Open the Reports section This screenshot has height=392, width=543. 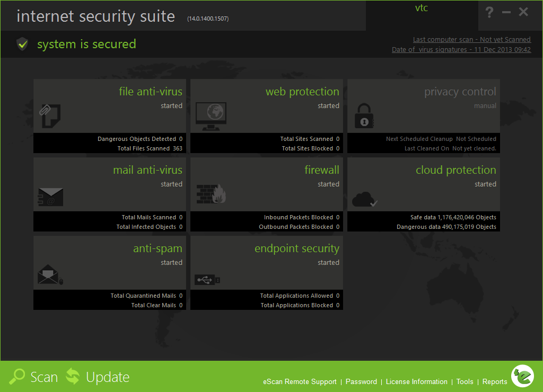(x=494, y=382)
